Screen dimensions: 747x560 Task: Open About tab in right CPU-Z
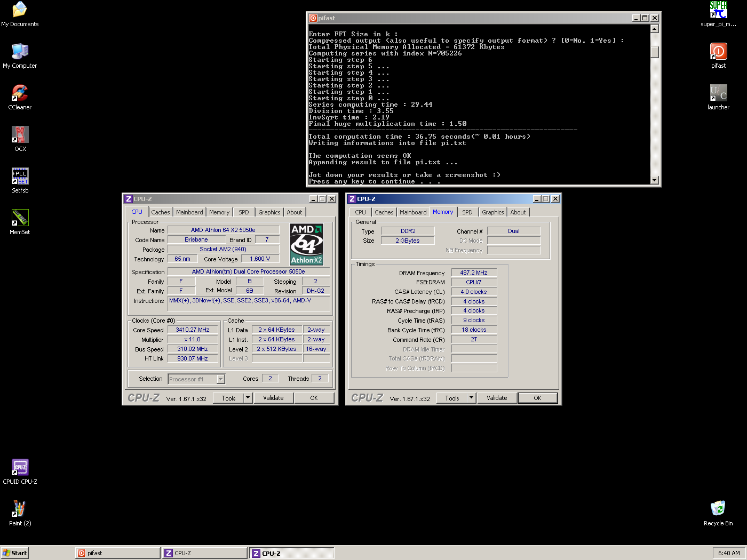[518, 212]
